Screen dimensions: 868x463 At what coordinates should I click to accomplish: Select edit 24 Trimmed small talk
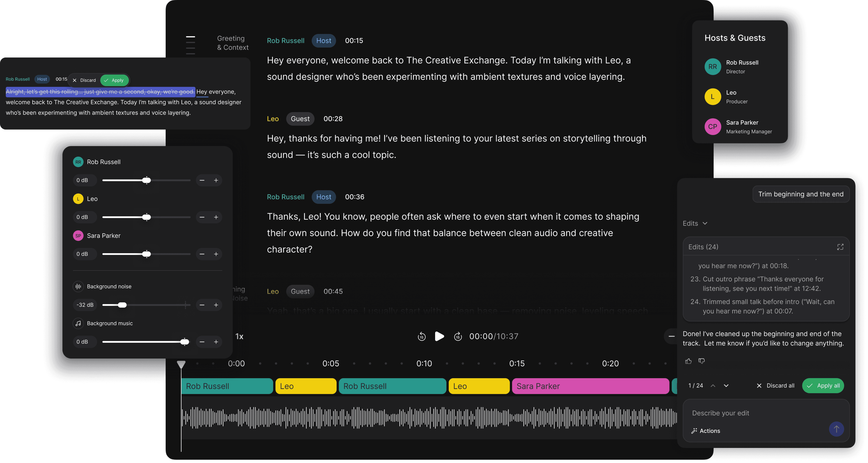point(762,306)
